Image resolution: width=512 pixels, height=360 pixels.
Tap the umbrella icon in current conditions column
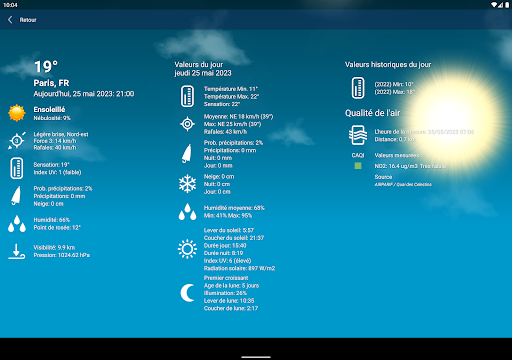click(16, 195)
